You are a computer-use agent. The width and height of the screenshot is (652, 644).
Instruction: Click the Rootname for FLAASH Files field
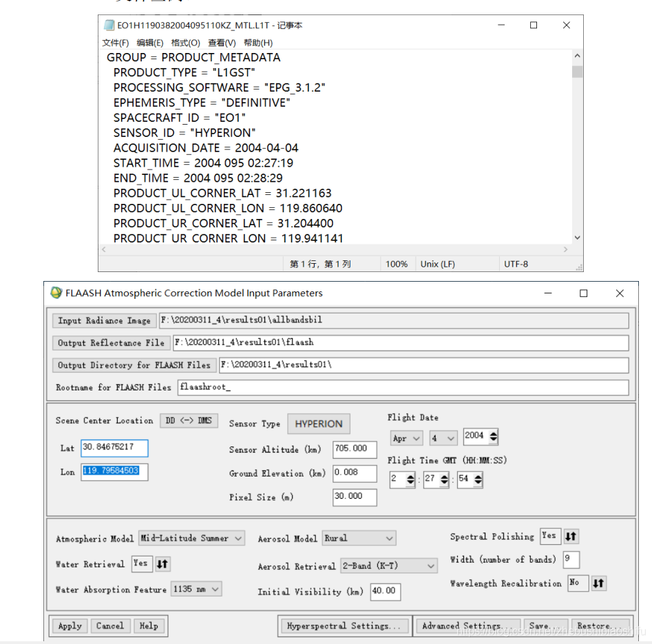(403, 387)
